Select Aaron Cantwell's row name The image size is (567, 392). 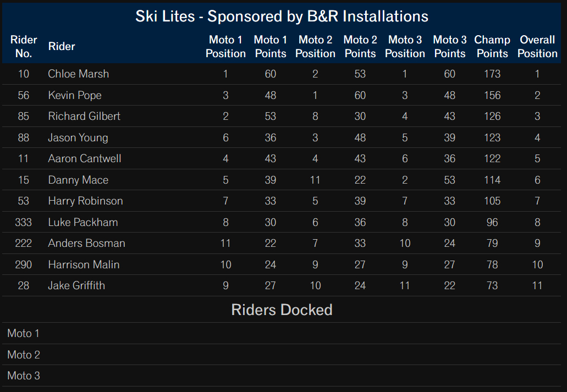click(x=85, y=158)
